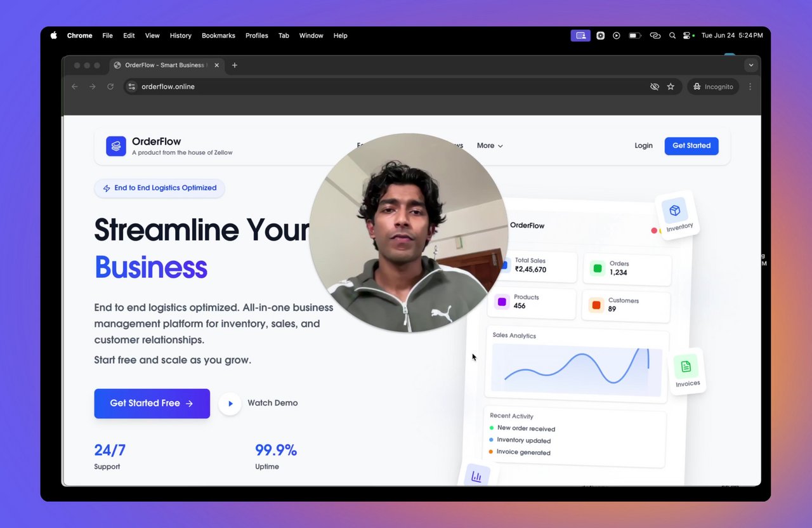
Task: Click the 24/7 Support stat
Action: (x=110, y=456)
